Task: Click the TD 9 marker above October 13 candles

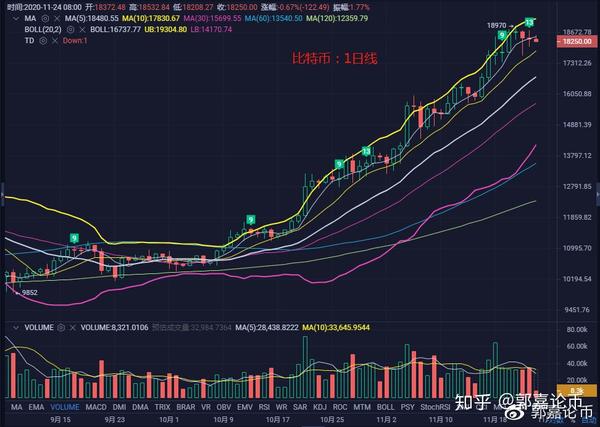Action: 251,220
